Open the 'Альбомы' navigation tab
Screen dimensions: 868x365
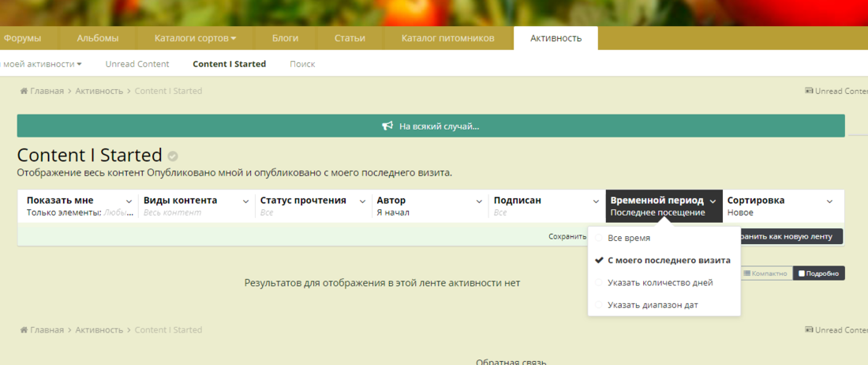(x=97, y=38)
